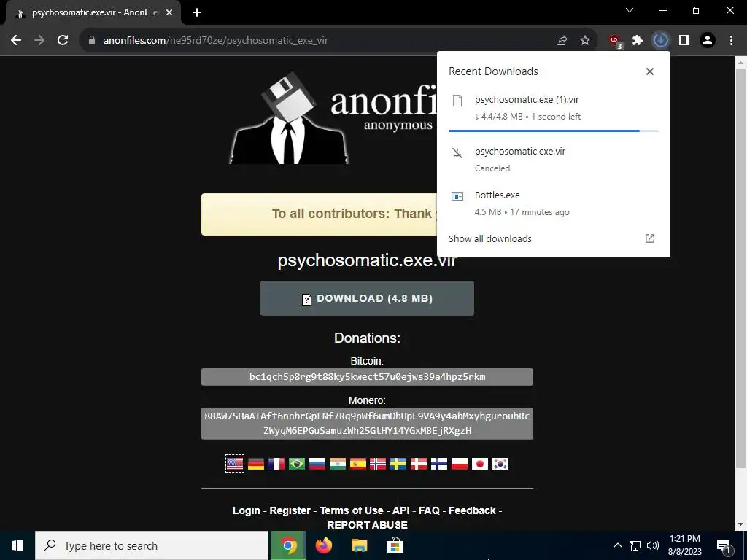The height and width of the screenshot is (560, 747).
Task: Toggle the side panel icon
Action: 684,41
